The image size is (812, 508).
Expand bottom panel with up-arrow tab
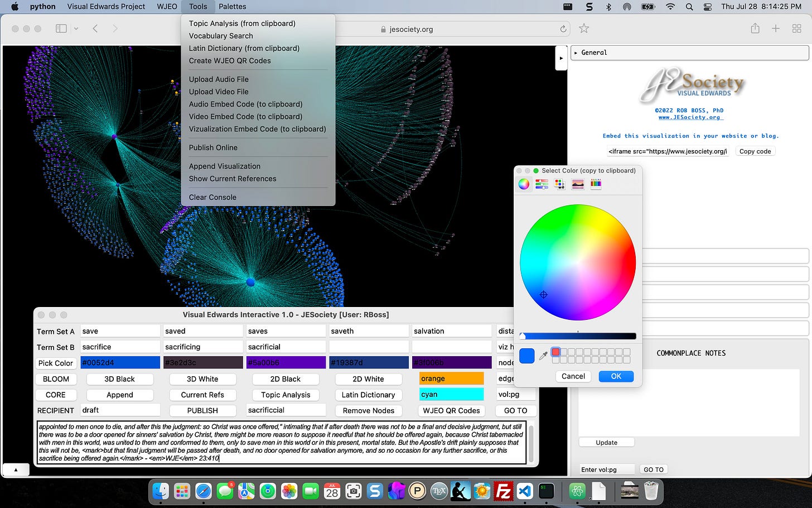click(16, 470)
